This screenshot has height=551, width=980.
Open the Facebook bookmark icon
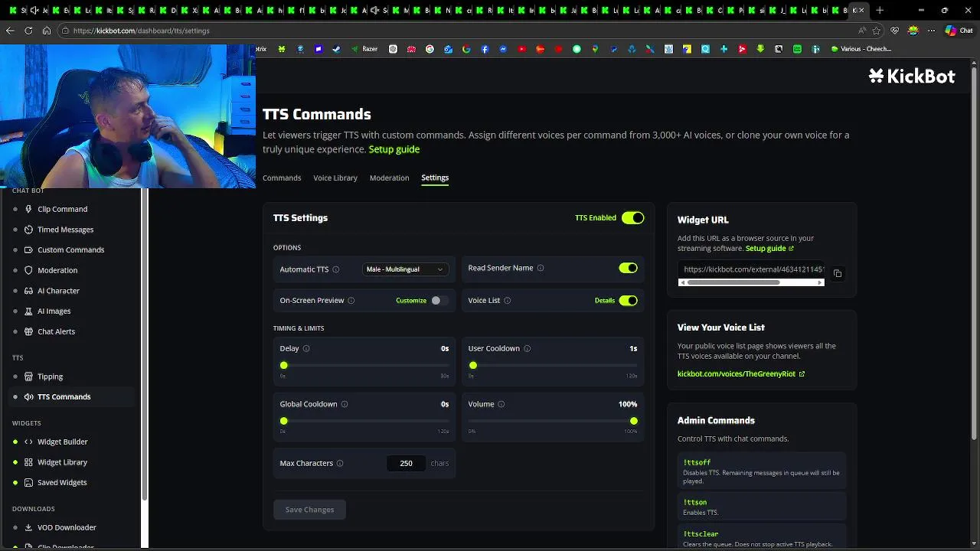[x=485, y=49]
